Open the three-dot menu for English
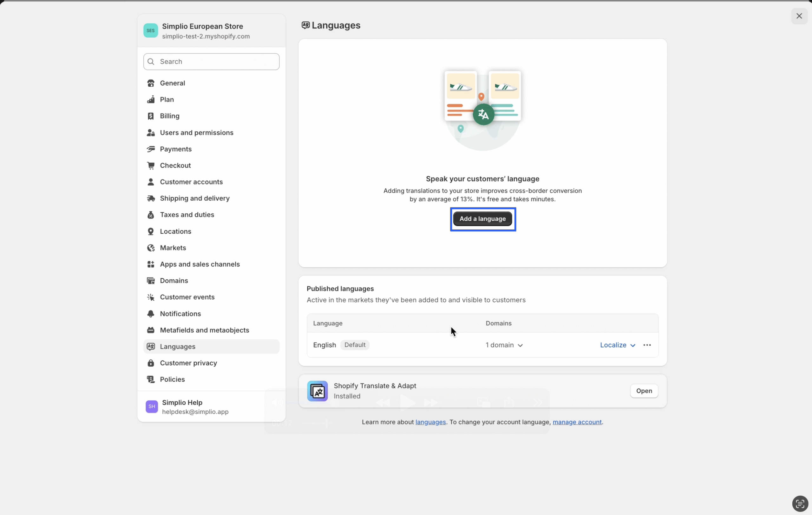This screenshot has width=812, height=515. (x=647, y=345)
